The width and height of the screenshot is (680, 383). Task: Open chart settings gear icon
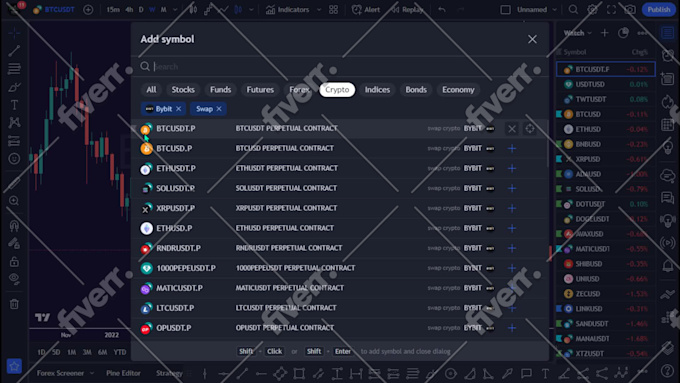(592, 10)
